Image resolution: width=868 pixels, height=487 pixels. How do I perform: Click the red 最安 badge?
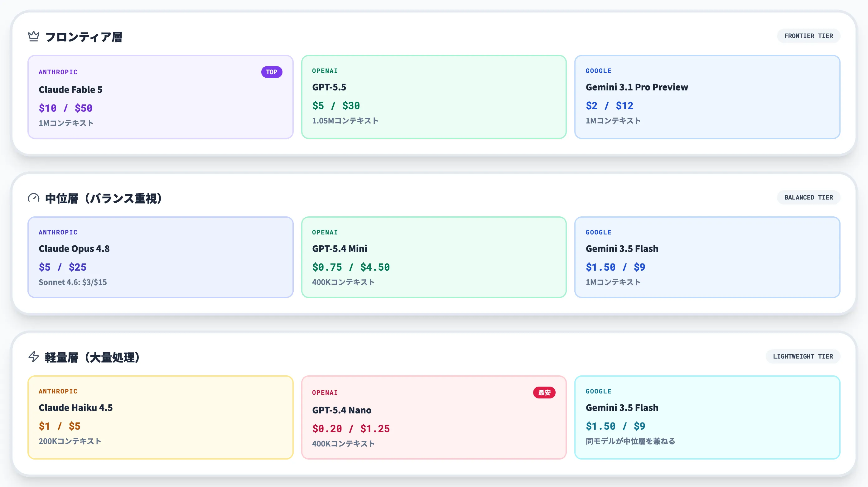(544, 392)
